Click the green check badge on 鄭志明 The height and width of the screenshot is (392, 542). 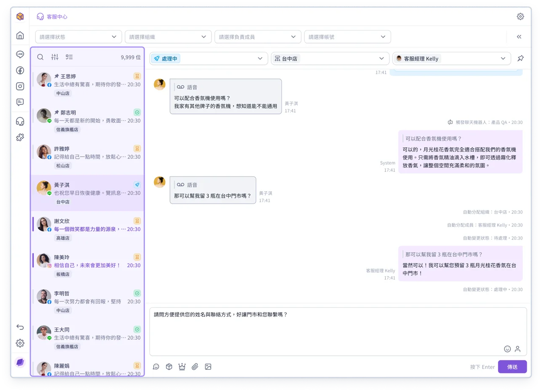coord(137,112)
